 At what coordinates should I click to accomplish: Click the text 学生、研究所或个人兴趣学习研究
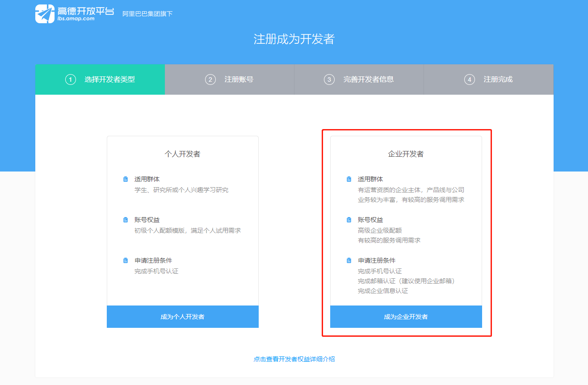[x=181, y=190]
